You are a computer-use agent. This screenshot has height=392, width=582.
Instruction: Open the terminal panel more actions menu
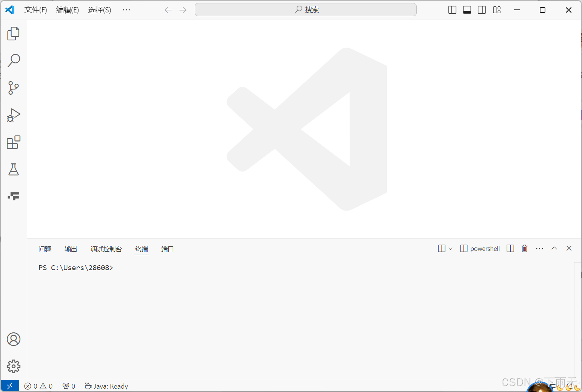(540, 248)
